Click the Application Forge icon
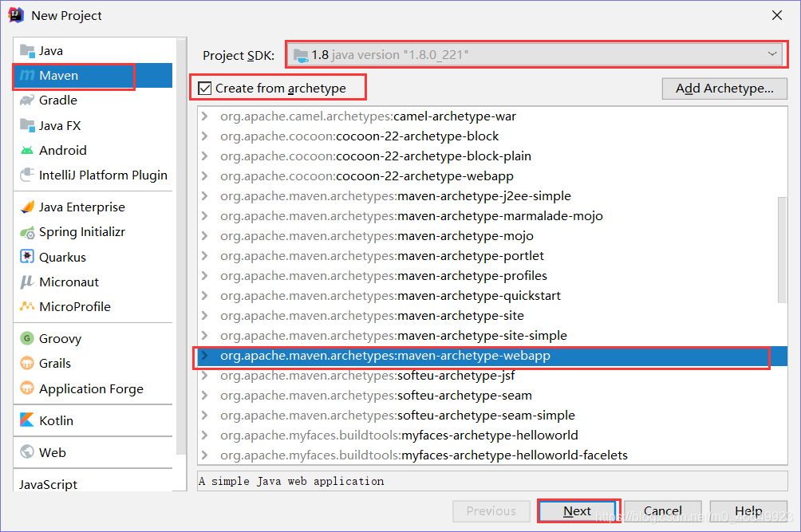Screen dimensions: 801x532 (x=27, y=388)
